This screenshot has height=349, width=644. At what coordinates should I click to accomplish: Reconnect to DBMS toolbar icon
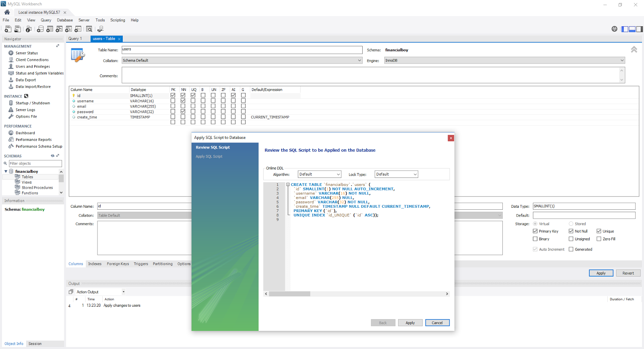coord(101,29)
